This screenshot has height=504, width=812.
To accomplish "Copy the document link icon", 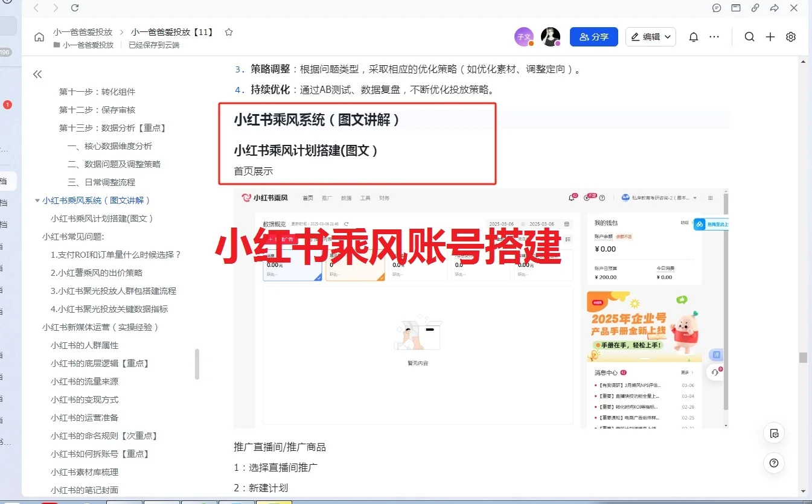I will pyautogui.click(x=755, y=8).
